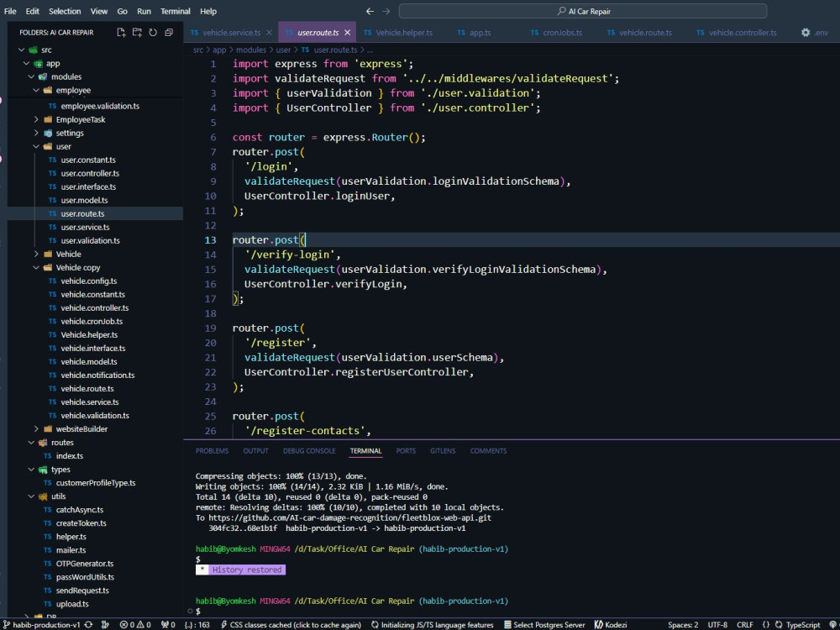Refresh the explorer folder list

(x=153, y=33)
